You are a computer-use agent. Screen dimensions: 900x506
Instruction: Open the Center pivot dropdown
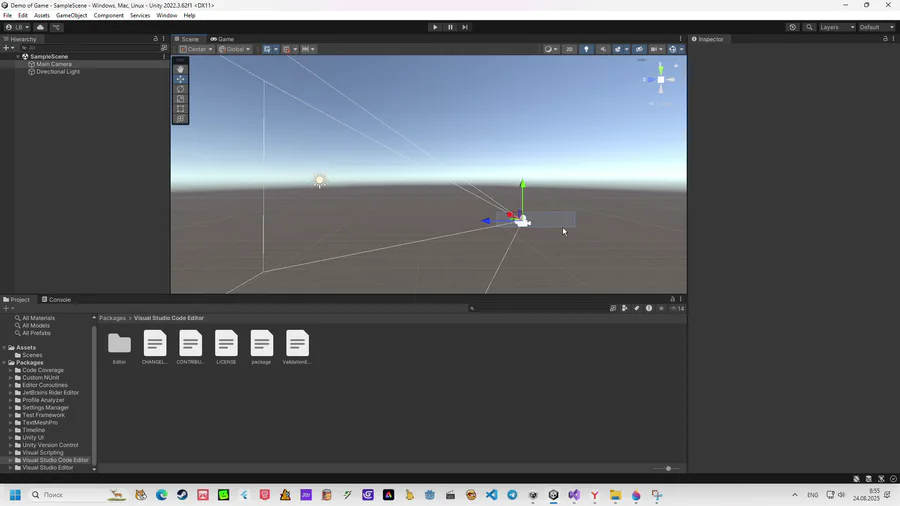(x=196, y=49)
